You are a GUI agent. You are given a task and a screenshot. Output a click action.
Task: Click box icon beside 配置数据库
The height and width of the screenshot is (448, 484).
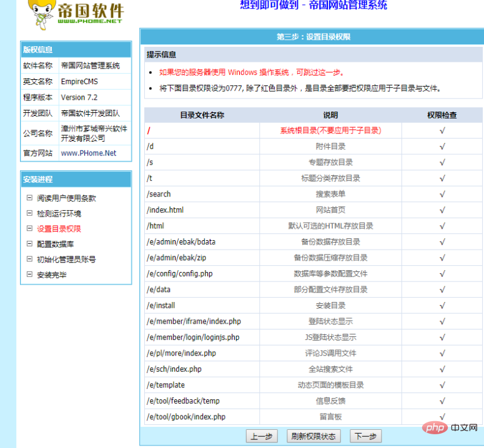click(x=29, y=244)
